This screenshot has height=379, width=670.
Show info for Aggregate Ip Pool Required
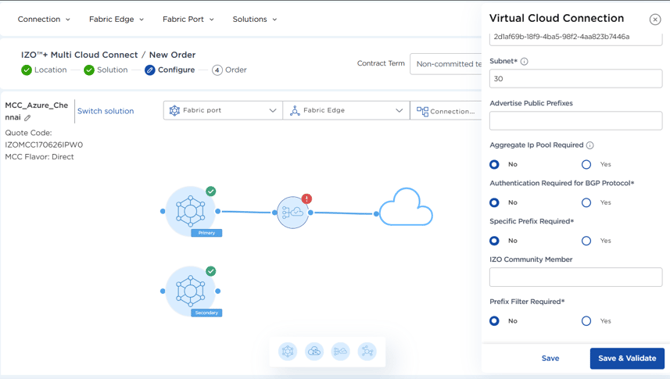tap(590, 145)
